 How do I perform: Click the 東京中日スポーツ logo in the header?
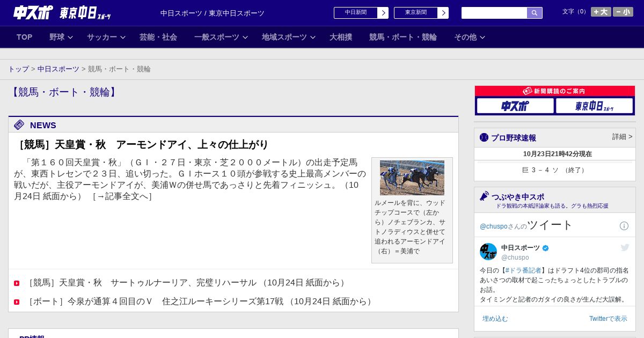85,13
